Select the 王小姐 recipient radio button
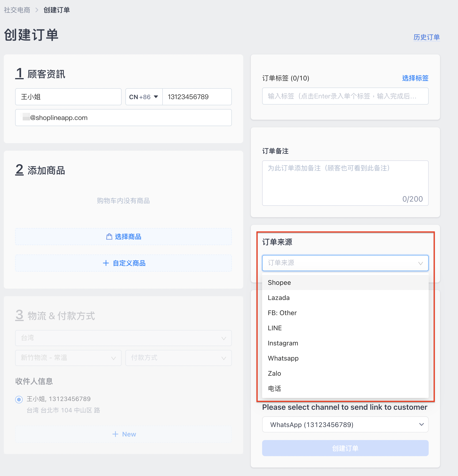 [19, 399]
